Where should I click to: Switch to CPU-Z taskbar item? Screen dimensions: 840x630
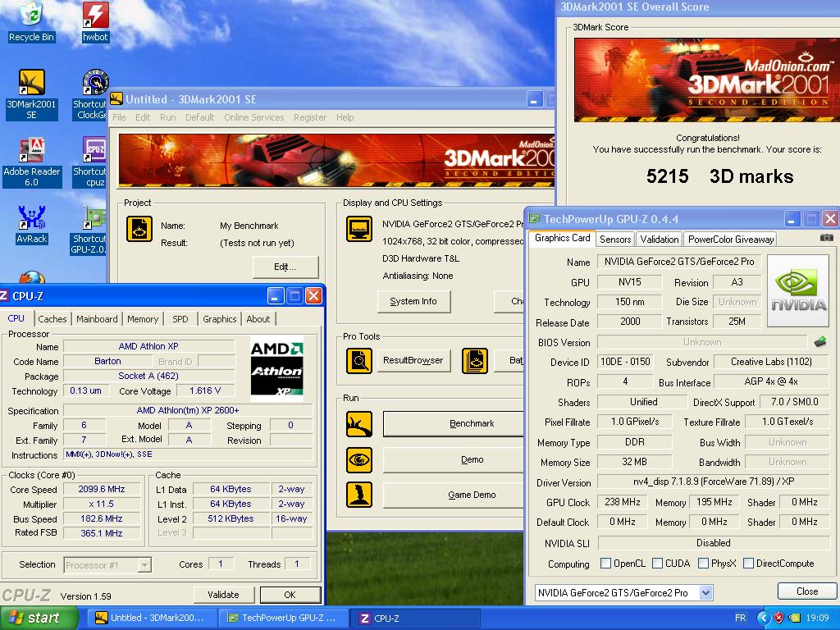coord(413,618)
